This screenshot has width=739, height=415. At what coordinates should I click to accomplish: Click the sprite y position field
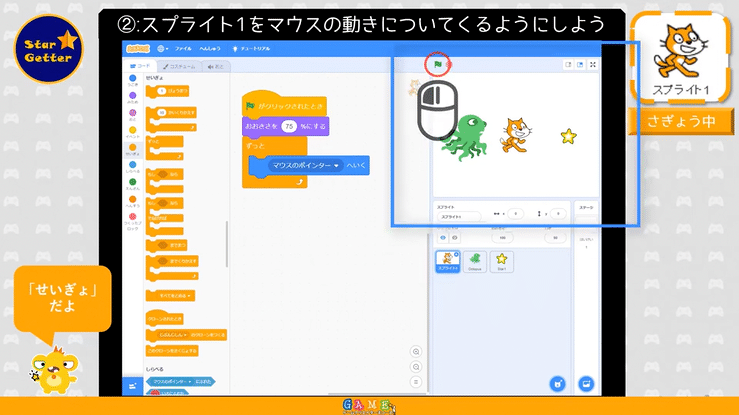coord(558,214)
